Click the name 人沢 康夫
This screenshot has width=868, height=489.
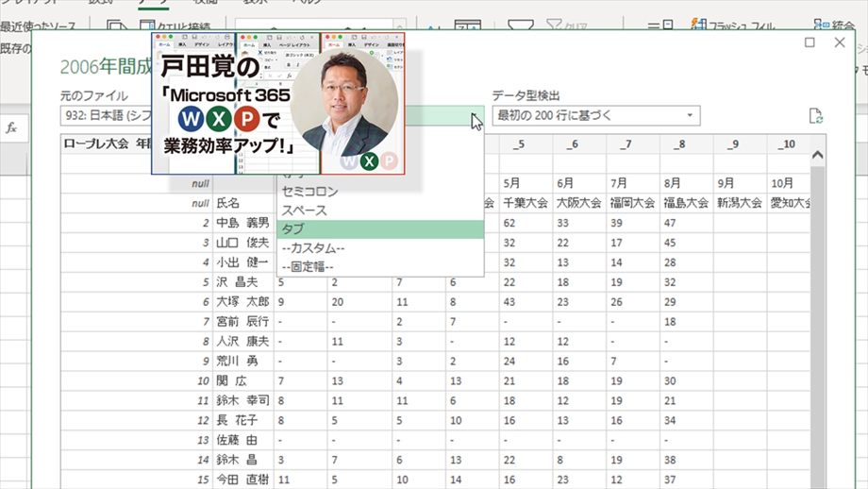click(242, 341)
